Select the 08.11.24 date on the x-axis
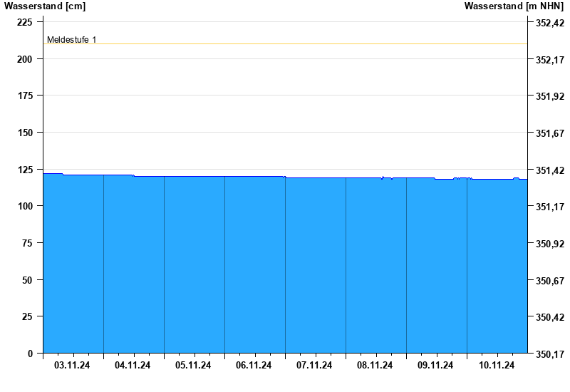 (x=375, y=366)
